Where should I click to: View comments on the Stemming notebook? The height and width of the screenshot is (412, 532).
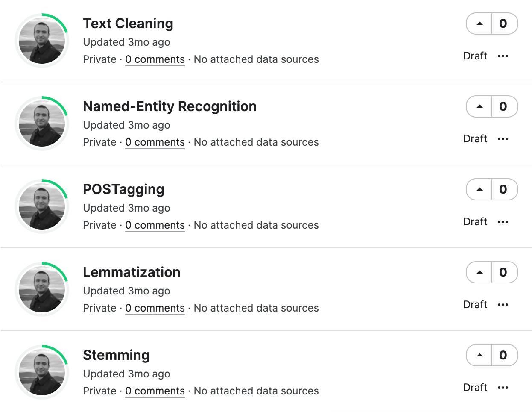(155, 391)
